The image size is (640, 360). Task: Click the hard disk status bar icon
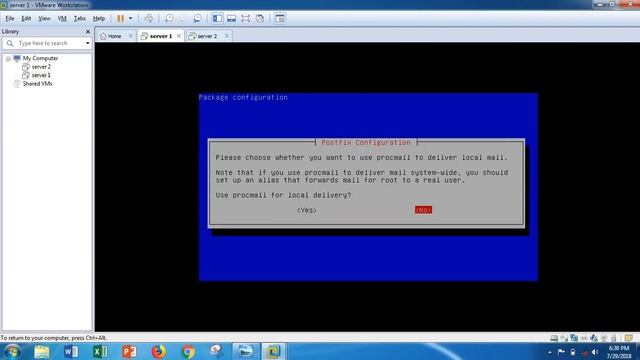click(x=554, y=338)
